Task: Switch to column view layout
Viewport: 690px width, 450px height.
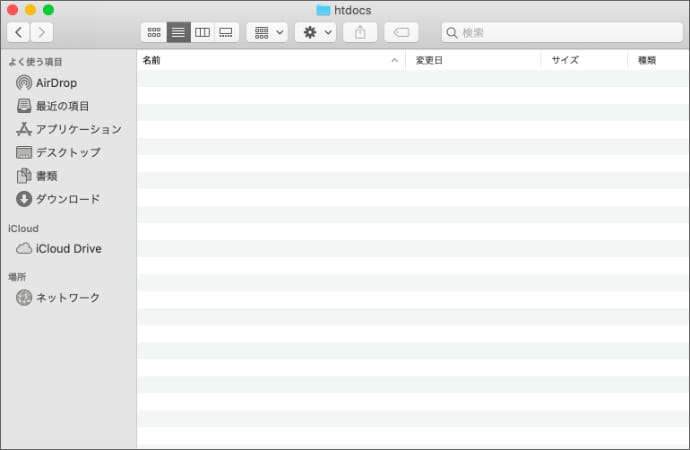Action: point(202,33)
